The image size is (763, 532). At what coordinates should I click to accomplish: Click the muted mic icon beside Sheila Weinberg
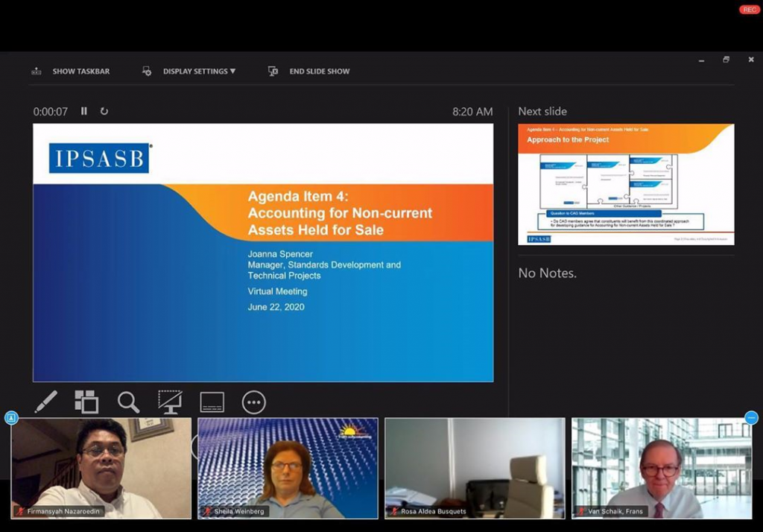[x=207, y=511]
